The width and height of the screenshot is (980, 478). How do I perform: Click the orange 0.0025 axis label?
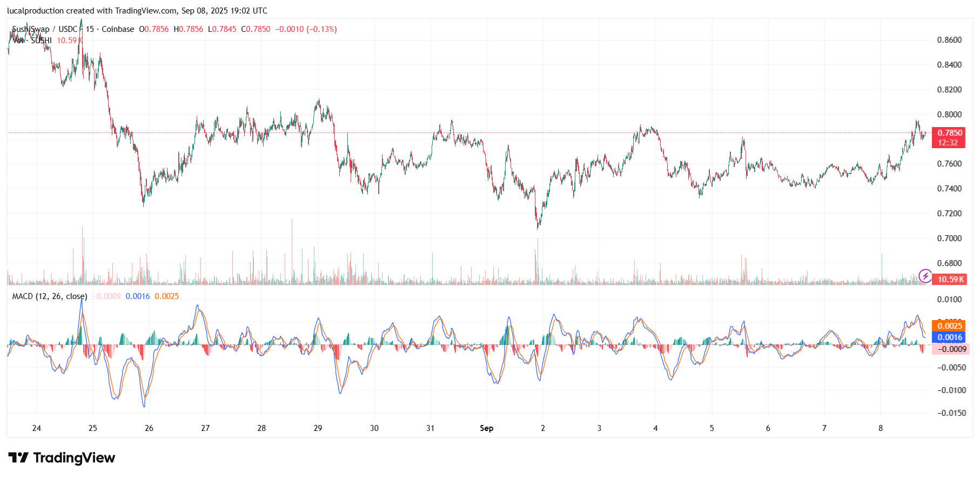click(x=949, y=326)
